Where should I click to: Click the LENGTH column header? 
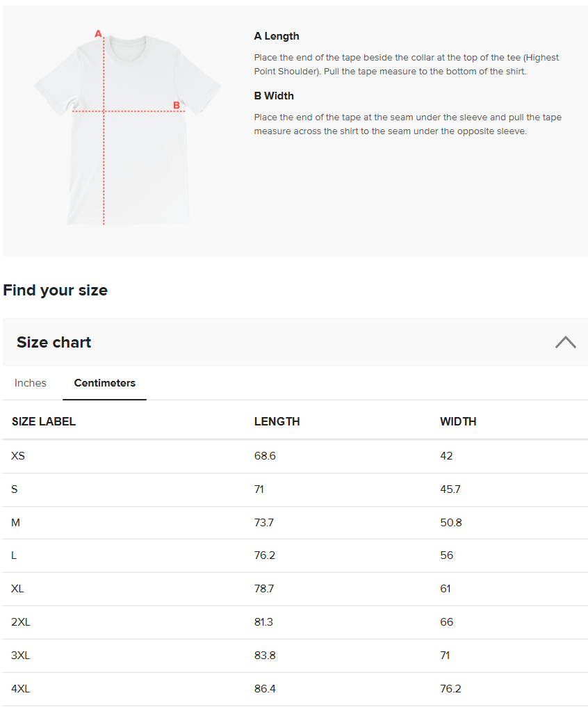tap(277, 421)
